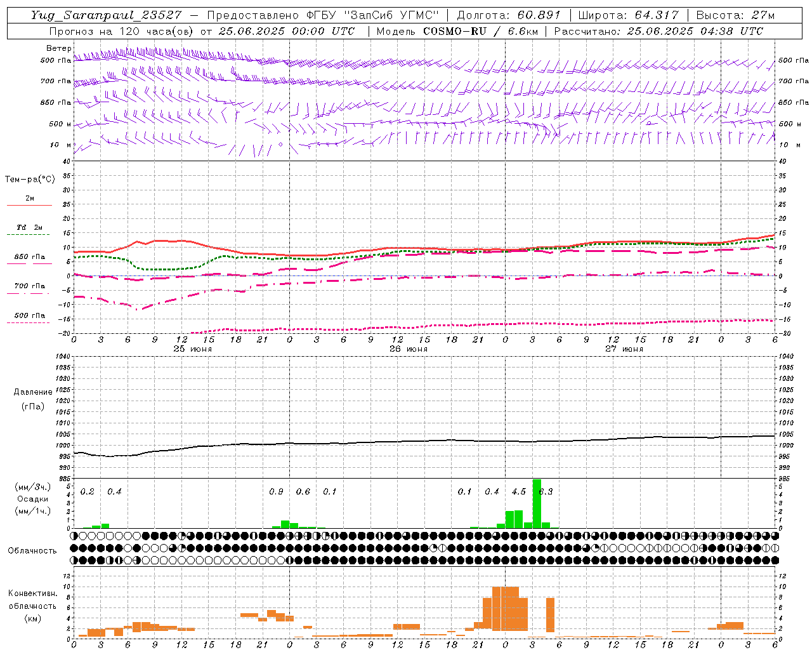
Task: Click the Облачность cloudiness label
Action: pos(32,551)
